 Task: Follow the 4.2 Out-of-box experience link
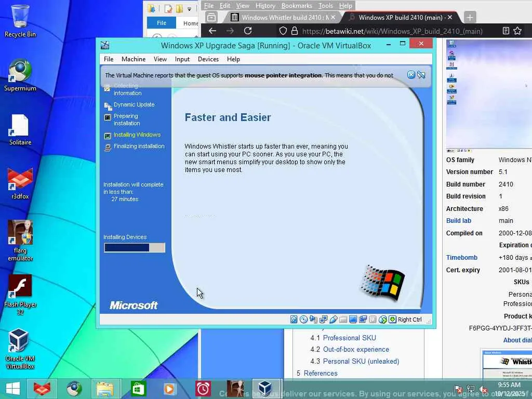pyautogui.click(x=356, y=350)
